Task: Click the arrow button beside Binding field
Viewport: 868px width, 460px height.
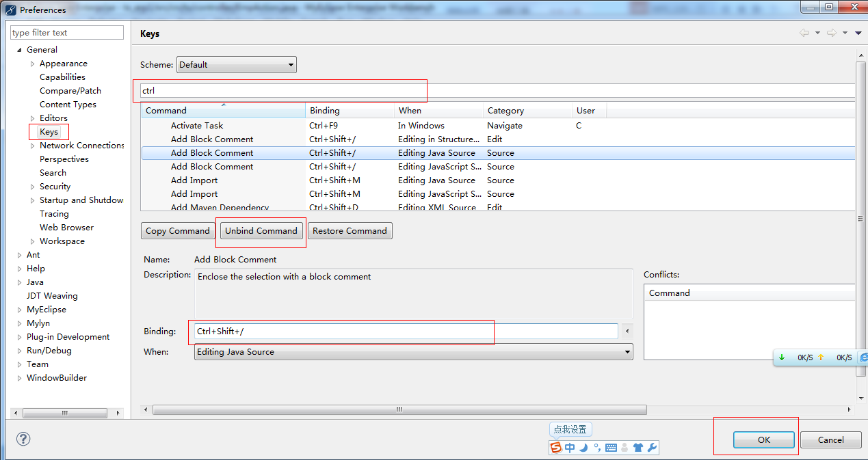Action: pos(627,331)
